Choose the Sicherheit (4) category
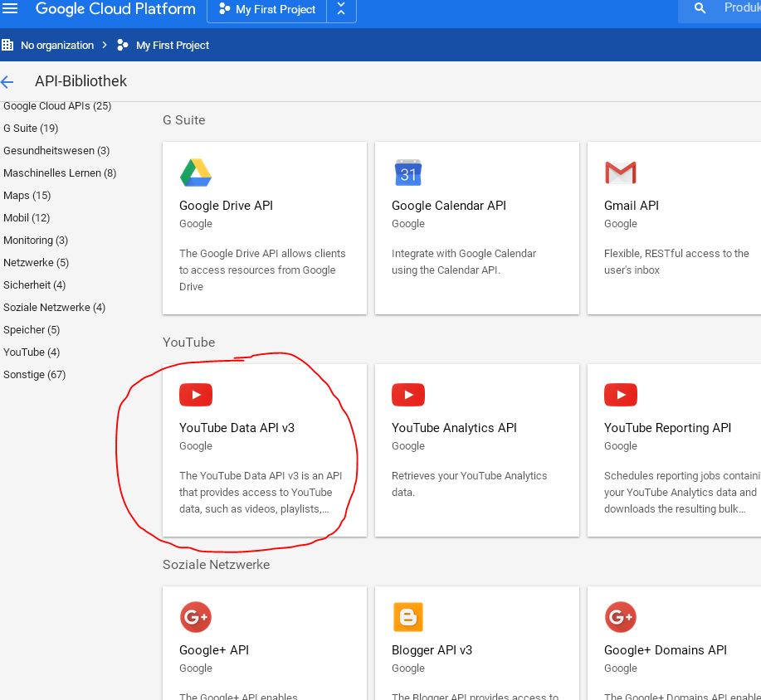This screenshot has width=761, height=700. pos(35,284)
